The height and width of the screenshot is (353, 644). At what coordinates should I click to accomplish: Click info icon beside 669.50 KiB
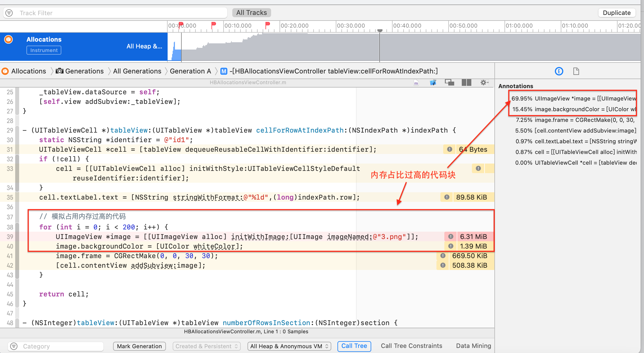[443, 256]
